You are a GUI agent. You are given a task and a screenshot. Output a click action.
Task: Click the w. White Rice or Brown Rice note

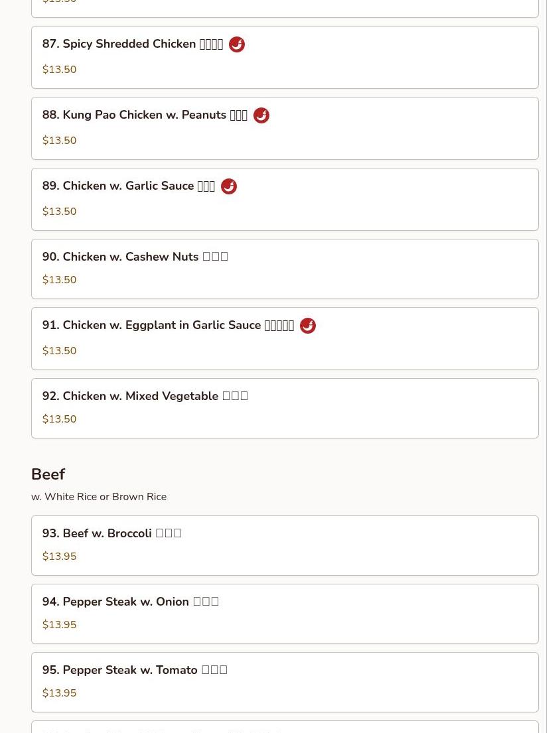99,497
